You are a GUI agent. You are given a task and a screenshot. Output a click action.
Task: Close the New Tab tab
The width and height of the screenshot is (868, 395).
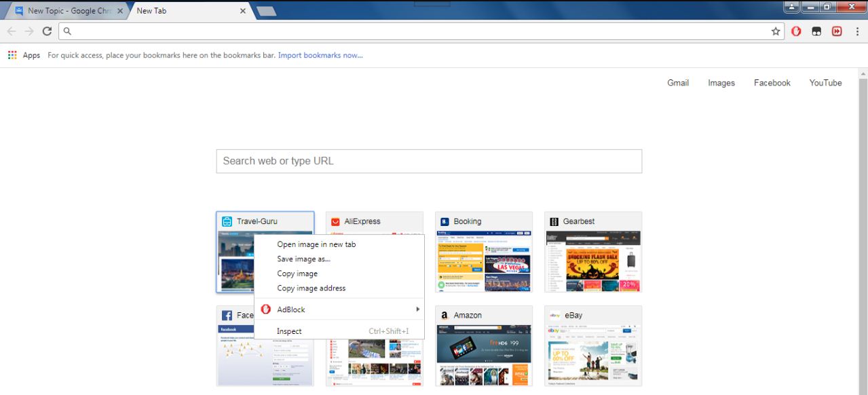pos(243,11)
